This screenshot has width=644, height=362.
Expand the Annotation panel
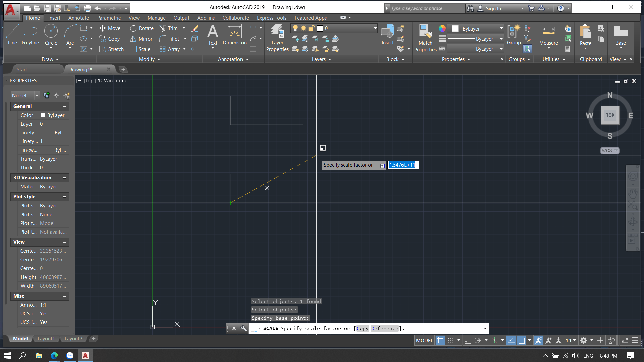(x=233, y=59)
